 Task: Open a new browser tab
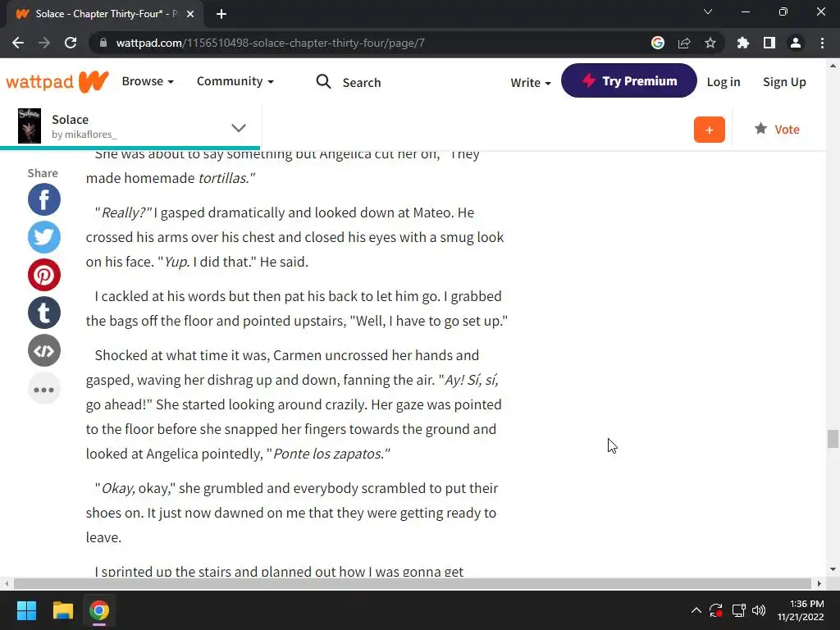[221, 14]
